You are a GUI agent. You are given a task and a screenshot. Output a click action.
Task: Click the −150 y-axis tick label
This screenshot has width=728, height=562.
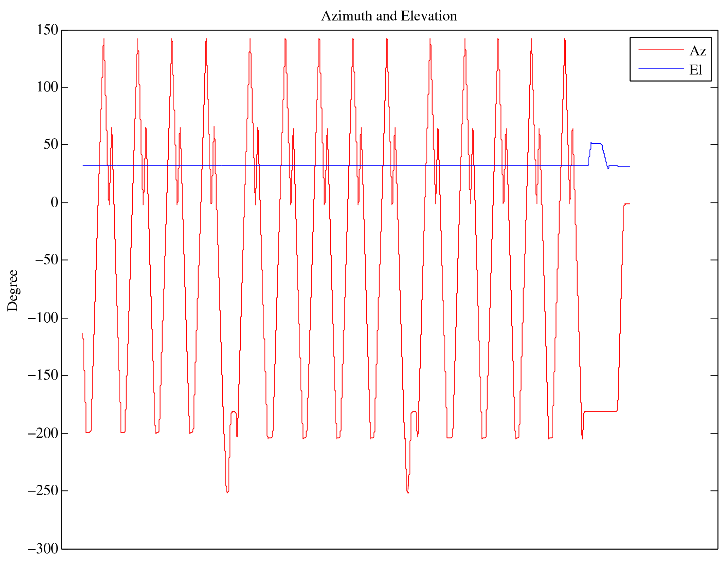tap(43, 375)
